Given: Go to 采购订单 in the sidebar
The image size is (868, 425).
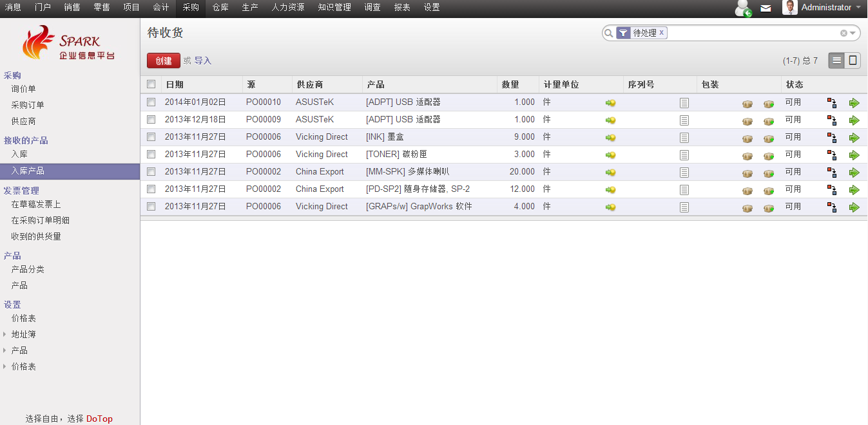Looking at the screenshot, I should coord(28,105).
